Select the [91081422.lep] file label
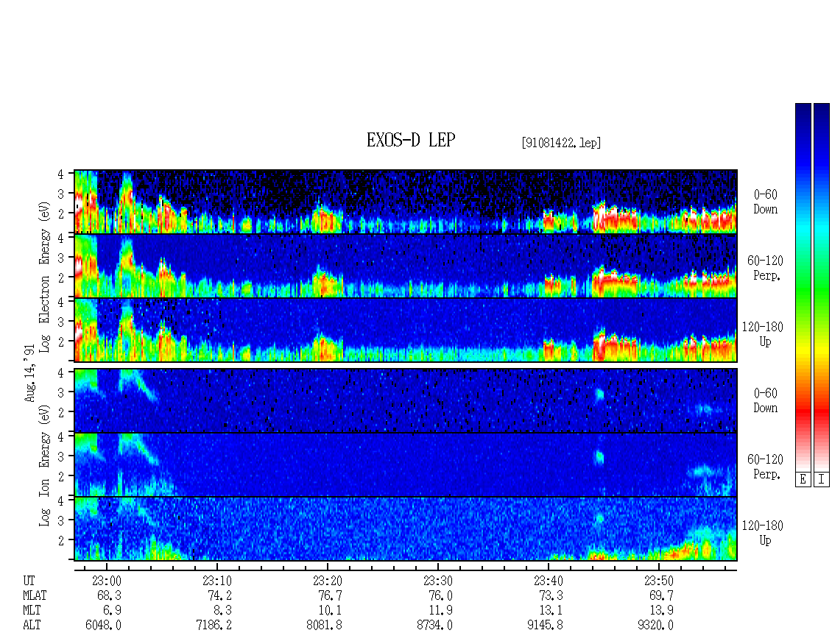This screenshot has height=644, width=832. click(561, 143)
